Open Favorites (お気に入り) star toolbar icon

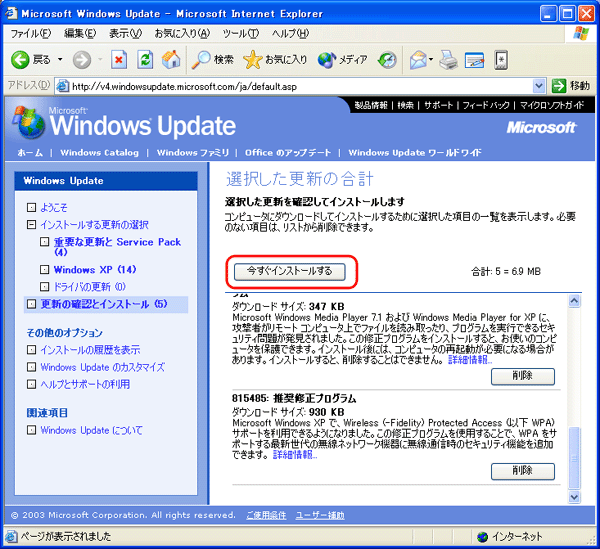click(x=252, y=60)
